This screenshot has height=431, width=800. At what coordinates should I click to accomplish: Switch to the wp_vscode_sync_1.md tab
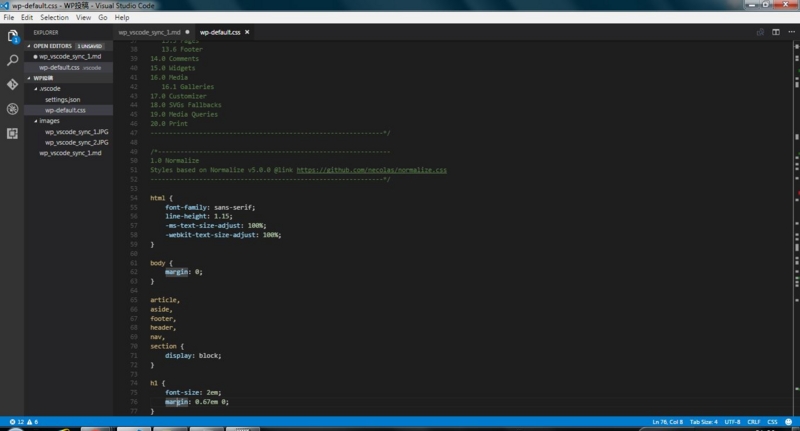149,32
